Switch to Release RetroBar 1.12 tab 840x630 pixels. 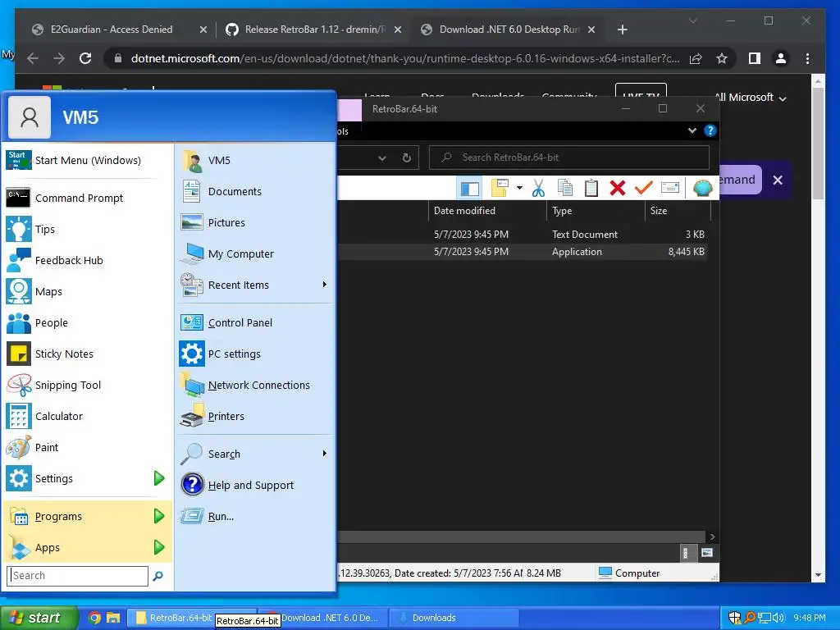point(314,30)
